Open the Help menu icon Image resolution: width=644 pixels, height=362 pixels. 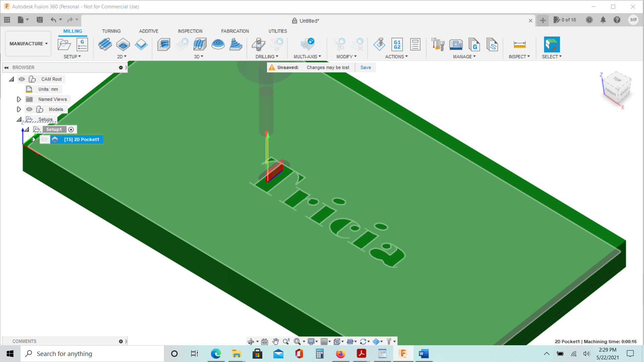click(617, 20)
